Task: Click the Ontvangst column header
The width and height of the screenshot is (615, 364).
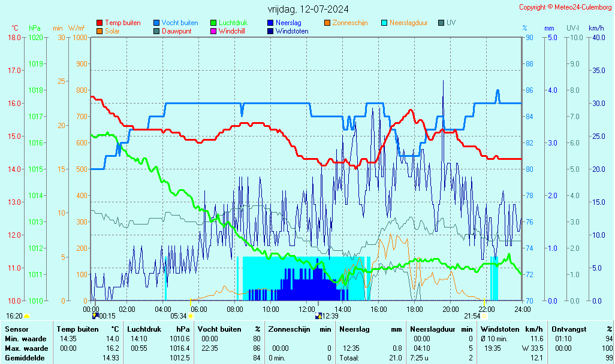Action: pos(568,329)
